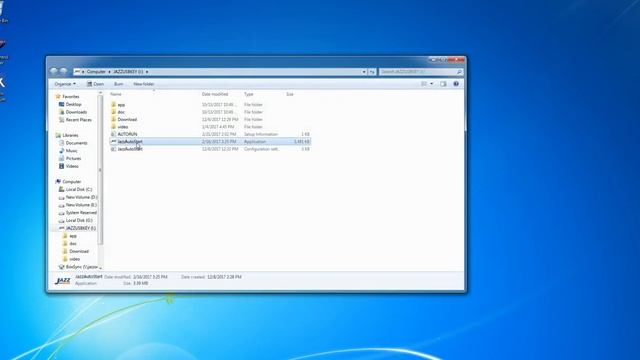Open doc folder under JAZZUSBKEY in tree
Viewport: 640px width, 360px height.
73,244
